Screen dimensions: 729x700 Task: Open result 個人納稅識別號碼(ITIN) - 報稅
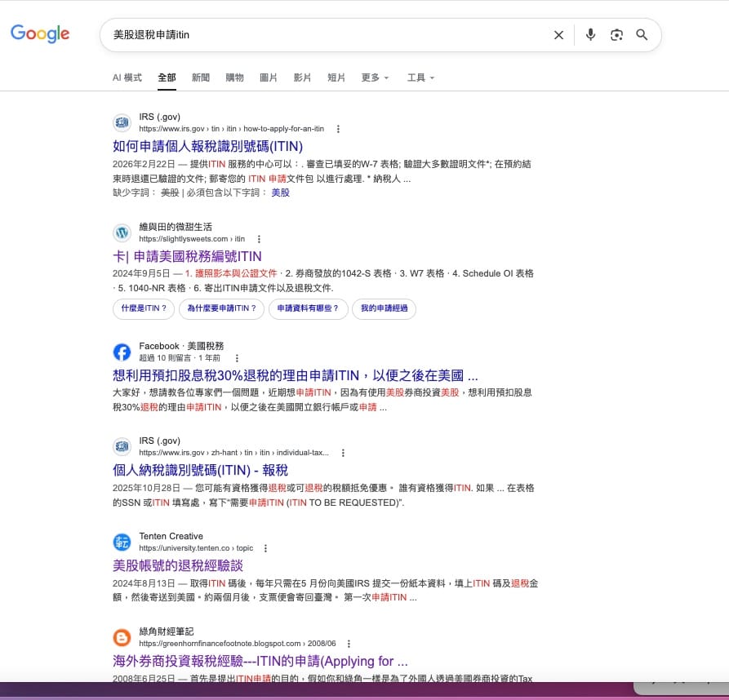click(x=200, y=470)
